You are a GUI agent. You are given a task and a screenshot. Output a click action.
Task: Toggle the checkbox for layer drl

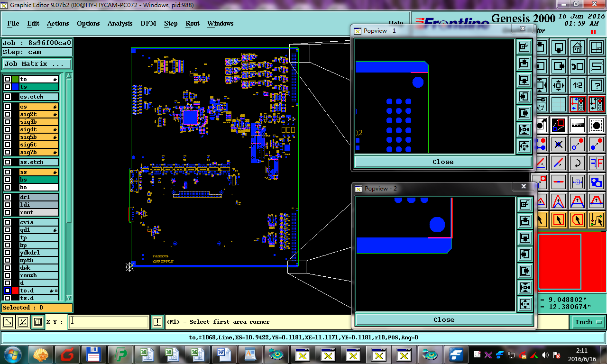[8, 197]
